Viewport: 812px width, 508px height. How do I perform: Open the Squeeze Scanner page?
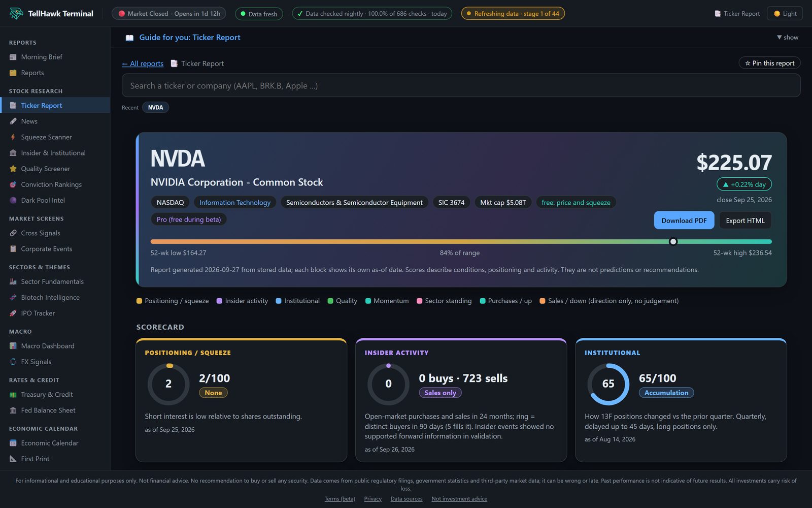click(x=55, y=137)
